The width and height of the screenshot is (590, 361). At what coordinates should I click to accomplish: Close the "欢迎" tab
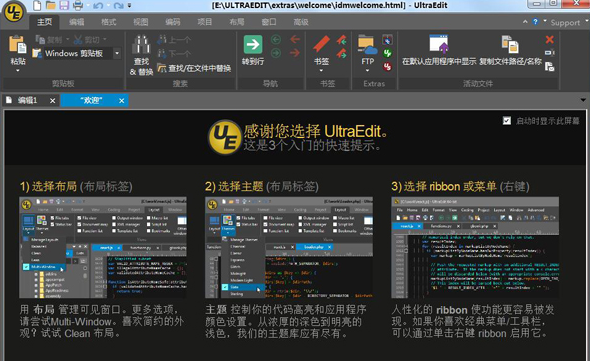pos(122,101)
